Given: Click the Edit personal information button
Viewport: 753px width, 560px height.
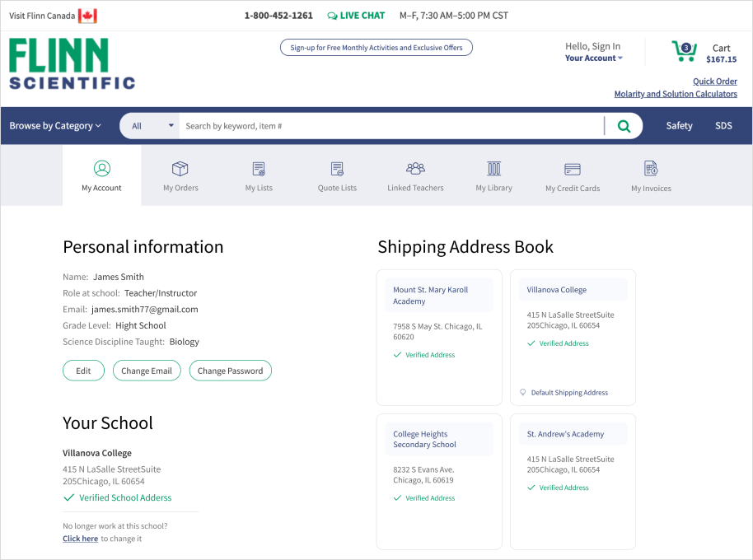Looking at the screenshot, I should click(83, 371).
